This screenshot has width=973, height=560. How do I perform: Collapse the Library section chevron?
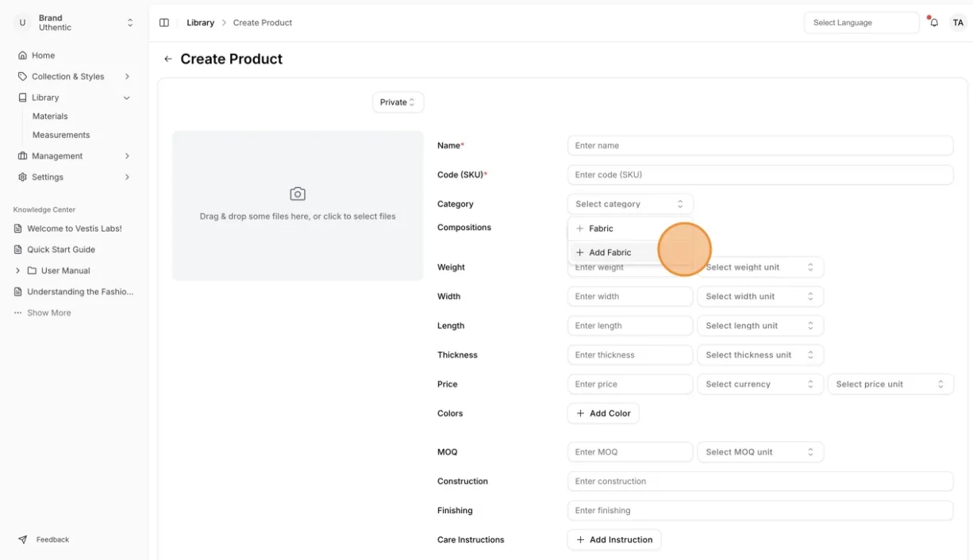tap(127, 98)
